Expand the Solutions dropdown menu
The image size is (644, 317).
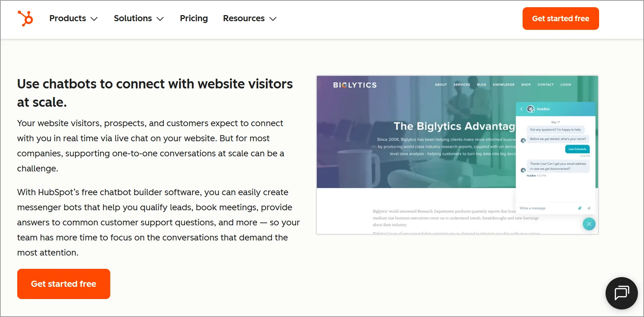tap(139, 18)
